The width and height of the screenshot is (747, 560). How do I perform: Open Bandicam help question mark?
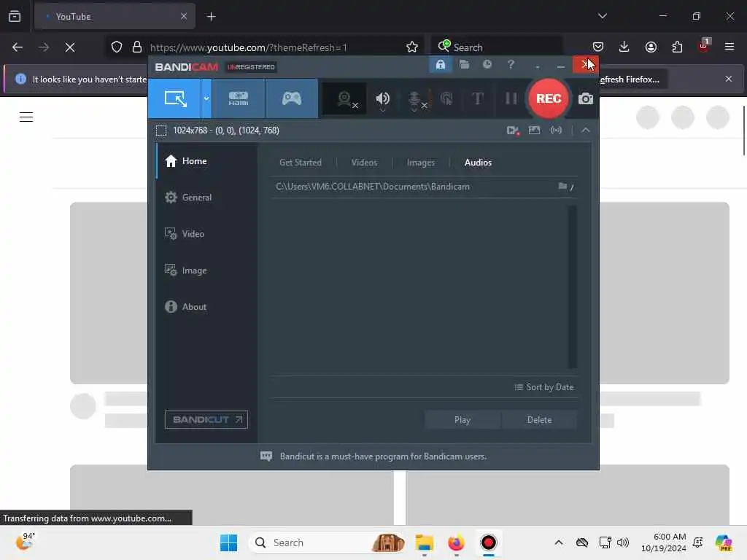click(511, 64)
